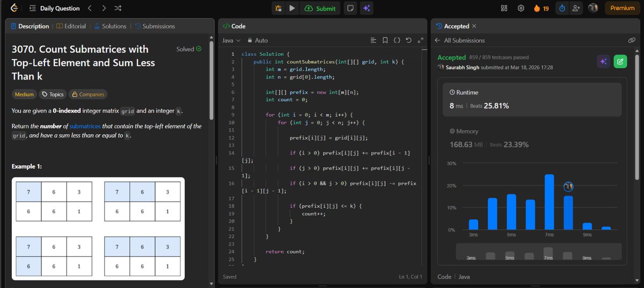Viewport: 644px width, 288px height.
Task: Click the avatar marker on the chart
Action: point(569,186)
